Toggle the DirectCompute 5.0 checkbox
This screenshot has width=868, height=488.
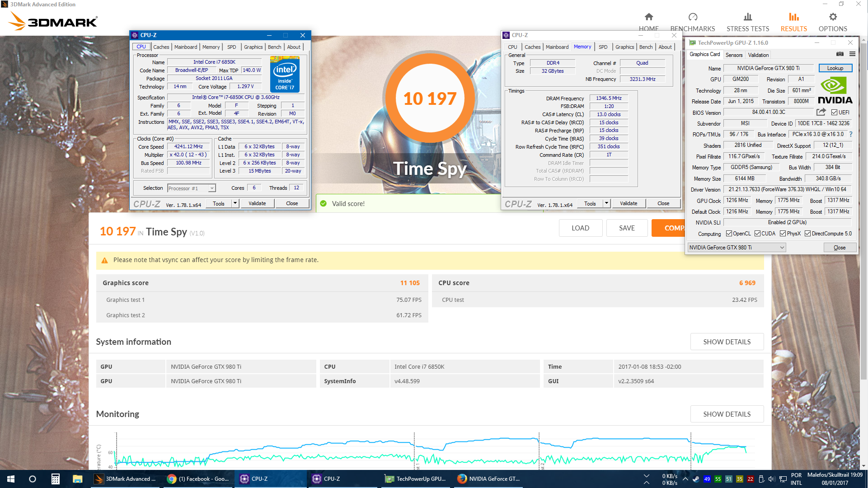[807, 234]
